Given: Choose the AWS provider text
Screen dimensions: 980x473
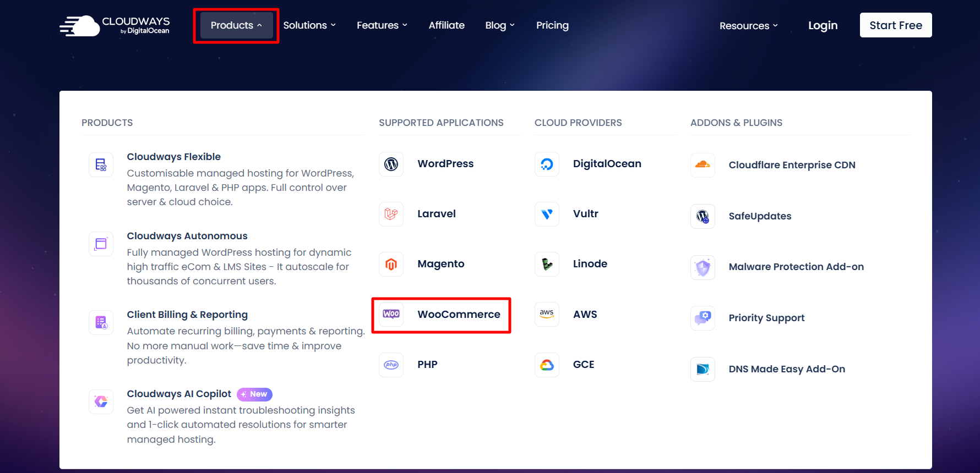Looking at the screenshot, I should click(x=585, y=314).
